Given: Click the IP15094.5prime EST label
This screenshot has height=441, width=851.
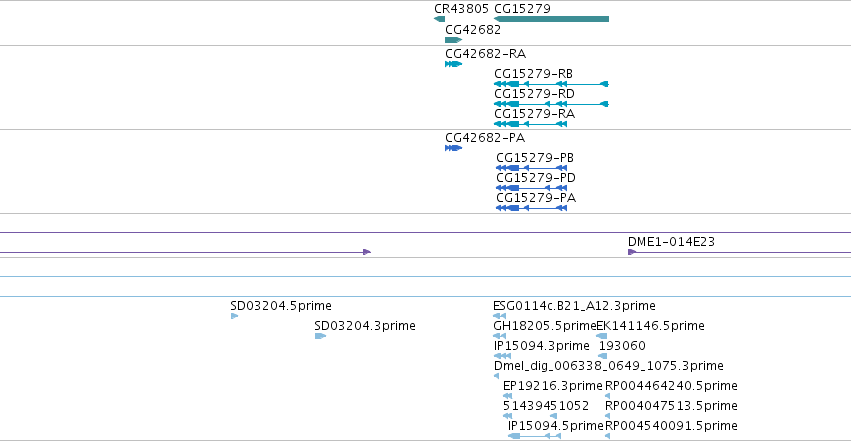Looking at the screenshot, I should pyautogui.click(x=556, y=426).
